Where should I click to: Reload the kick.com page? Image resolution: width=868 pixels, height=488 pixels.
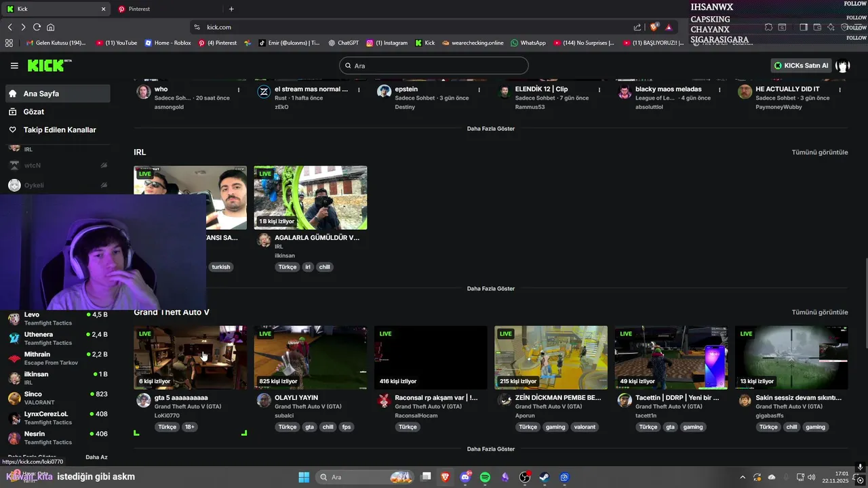37,27
